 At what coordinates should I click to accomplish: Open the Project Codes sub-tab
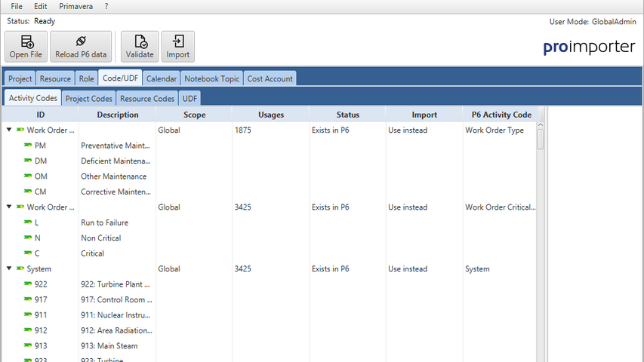[88, 98]
